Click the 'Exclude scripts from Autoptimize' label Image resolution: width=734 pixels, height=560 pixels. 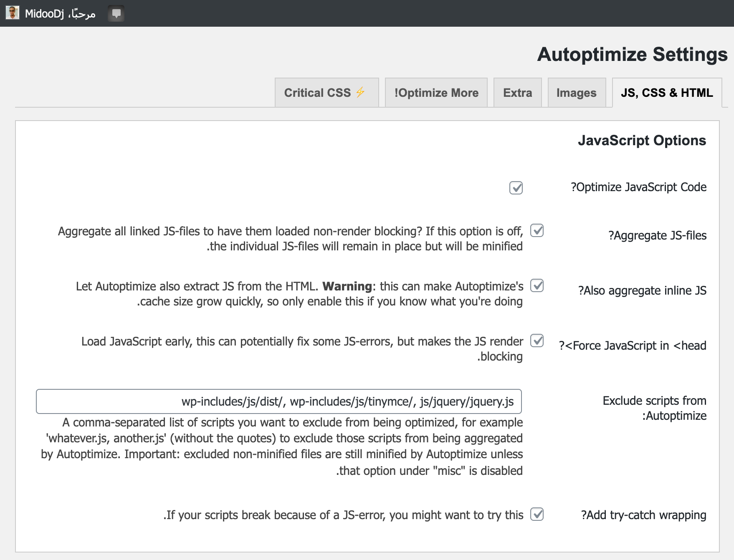click(654, 408)
